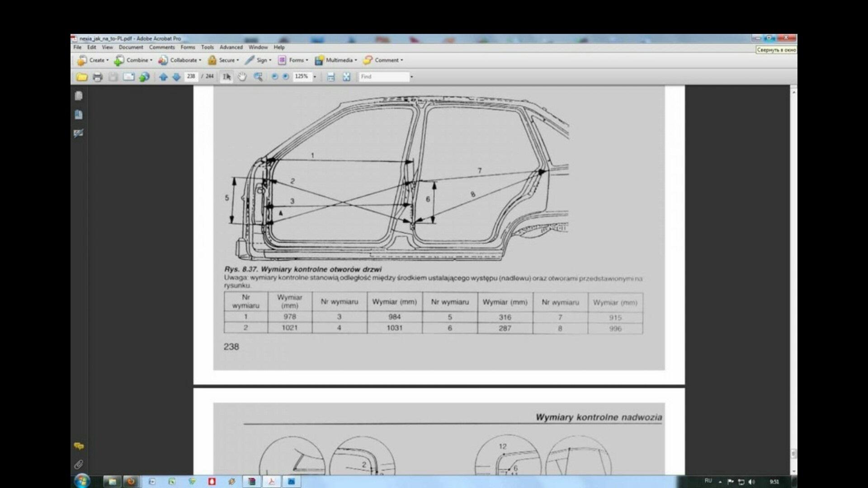The image size is (868, 488).
Task: Click table cell with value 978
Action: pos(290,317)
